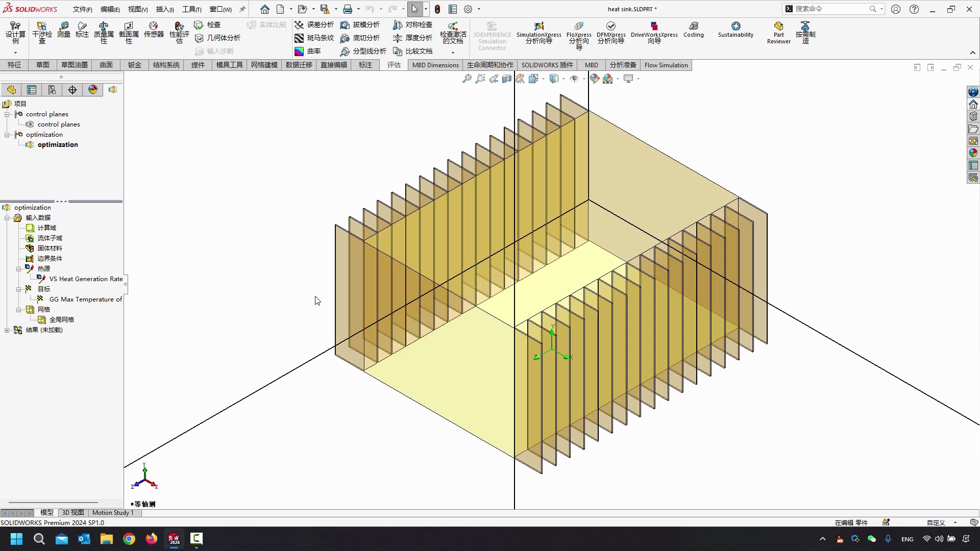Open the 外观 color editing tool

pyautogui.click(x=595, y=79)
